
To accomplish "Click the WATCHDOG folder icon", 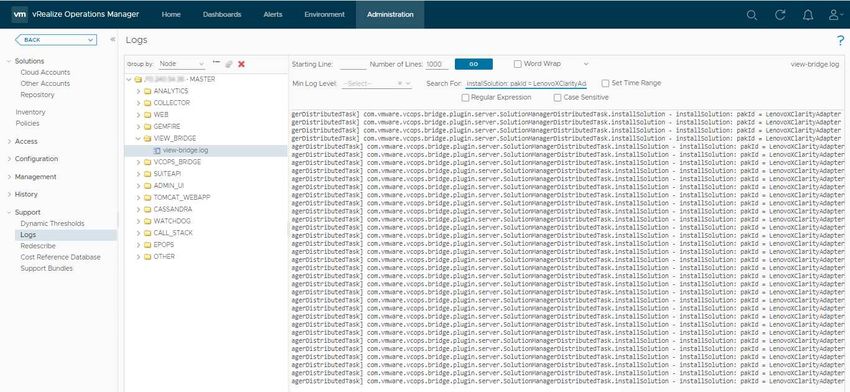I will pyautogui.click(x=147, y=221).
